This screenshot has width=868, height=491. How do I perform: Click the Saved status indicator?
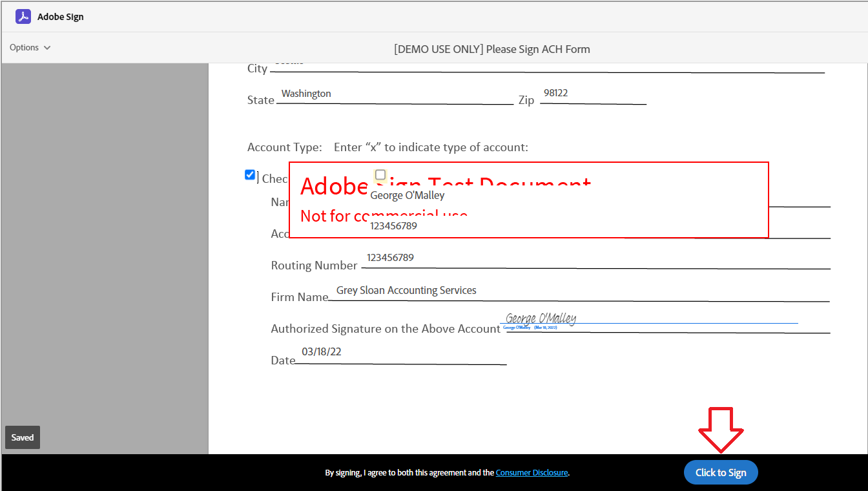pos(23,437)
